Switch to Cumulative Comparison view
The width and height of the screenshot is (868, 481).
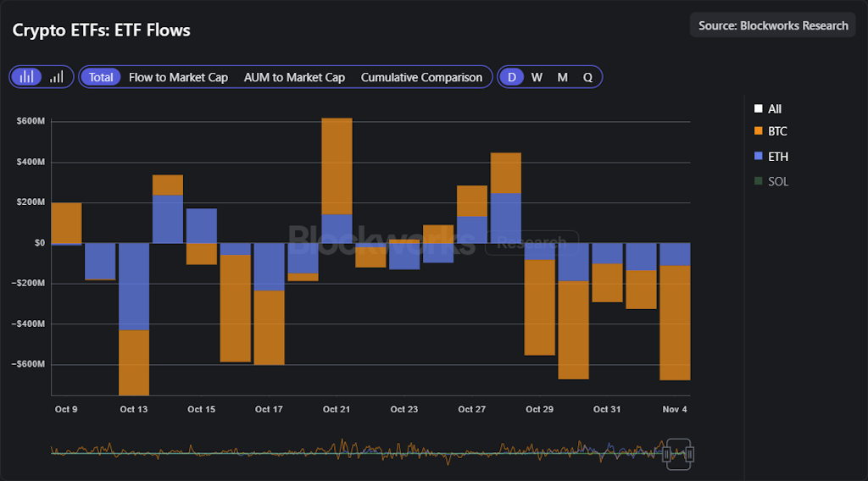point(421,77)
